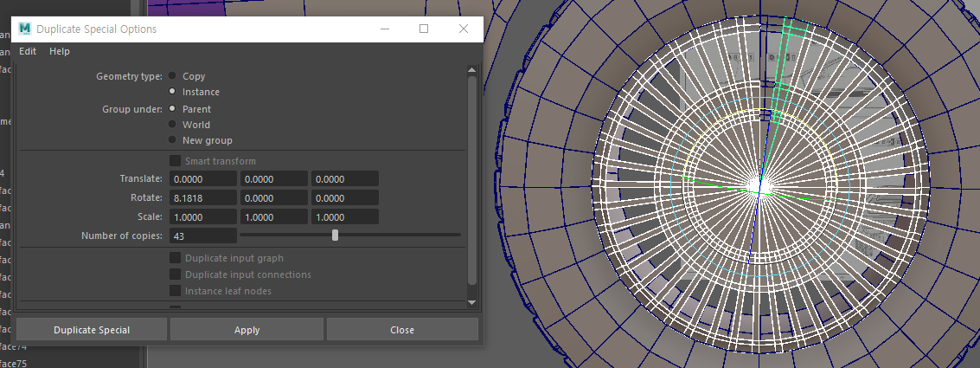980x368 pixels.
Task: Click the Duplicate Special button
Action: point(92,330)
